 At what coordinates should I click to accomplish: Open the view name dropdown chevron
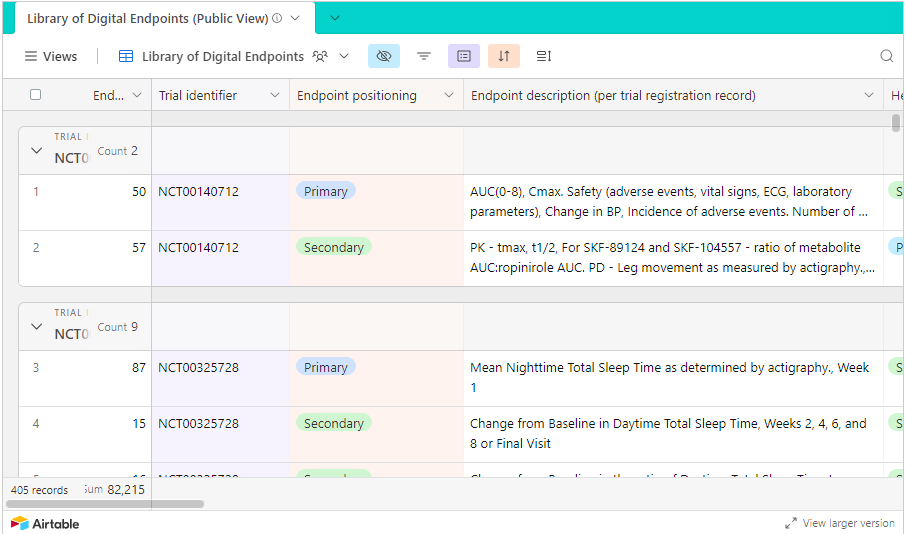pos(344,56)
